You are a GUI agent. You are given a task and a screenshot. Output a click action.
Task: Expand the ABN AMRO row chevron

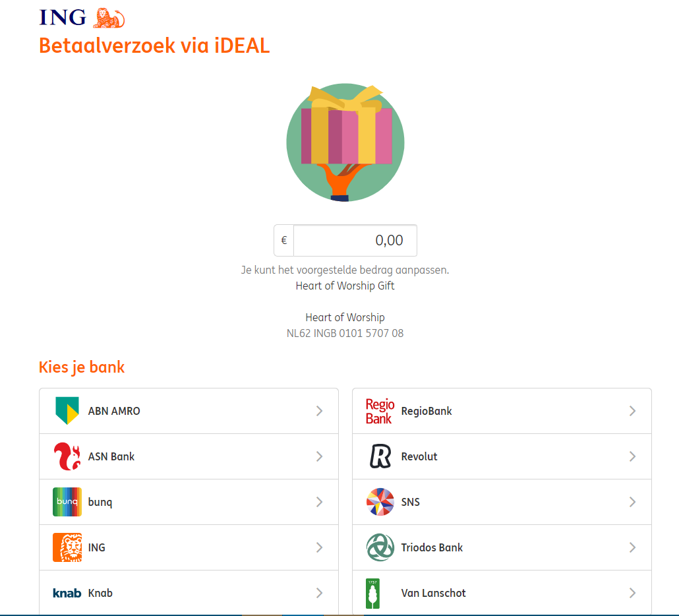(x=319, y=411)
